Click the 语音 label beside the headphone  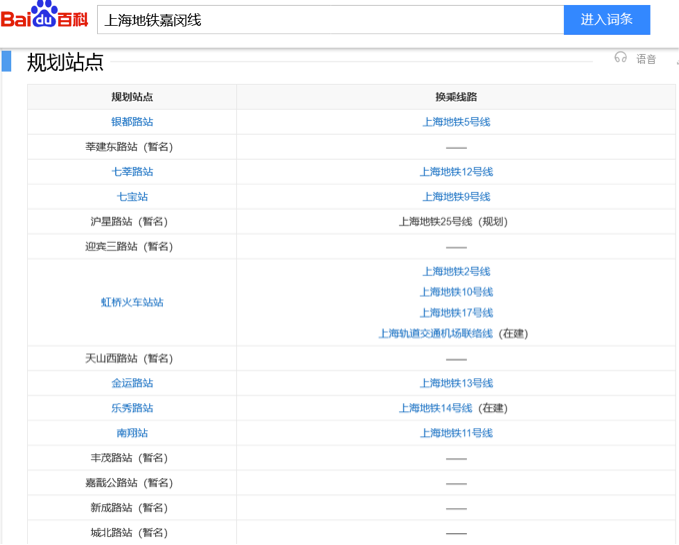point(646,60)
